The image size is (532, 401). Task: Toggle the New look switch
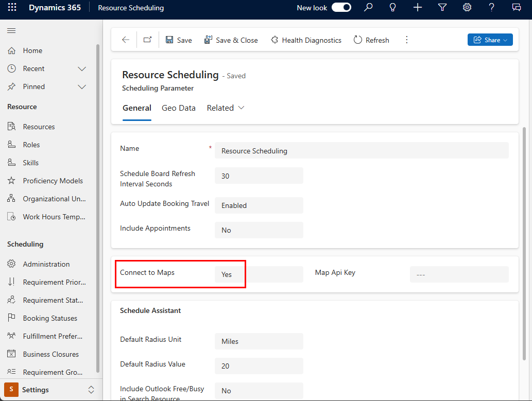[341, 8]
